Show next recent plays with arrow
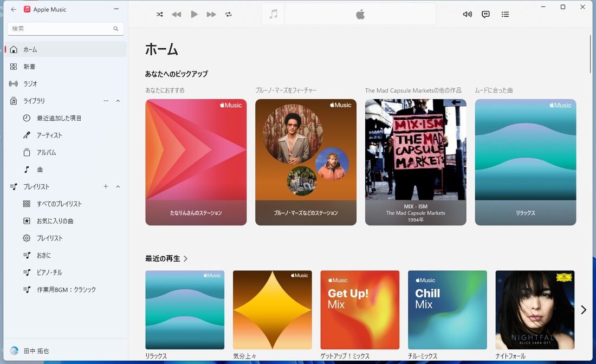Screen dimensions: 596x364 pos(584,310)
